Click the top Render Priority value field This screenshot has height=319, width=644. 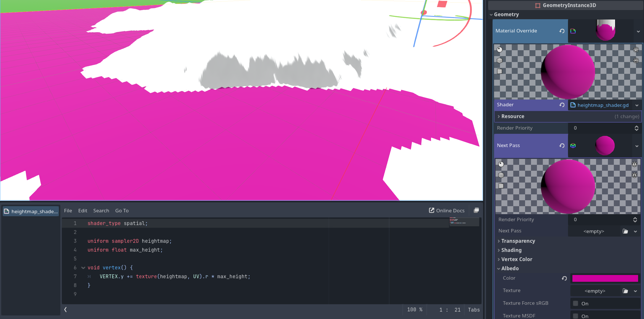point(601,128)
